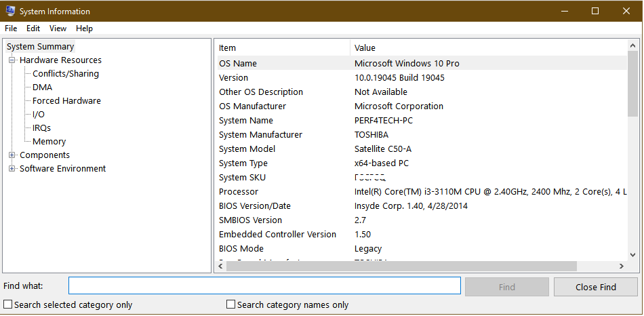The image size is (644, 316).
Task: Select the Version row
Action: coord(422,78)
